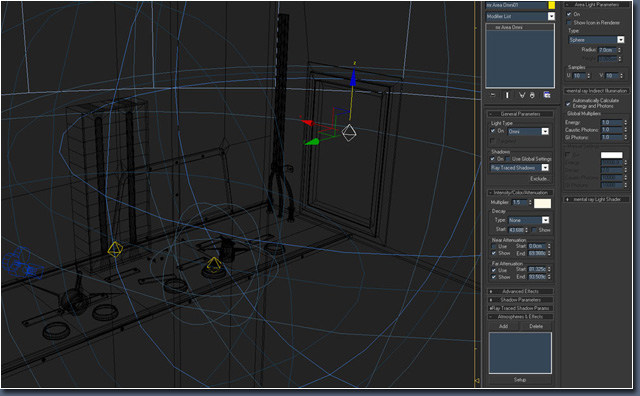Click Multiplier spinner arrows
Image resolution: width=640 pixels, height=396 pixels.
pos(530,202)
